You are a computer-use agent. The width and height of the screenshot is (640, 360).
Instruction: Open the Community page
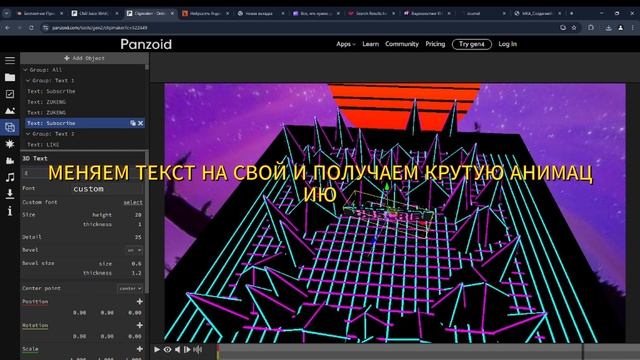402,44
